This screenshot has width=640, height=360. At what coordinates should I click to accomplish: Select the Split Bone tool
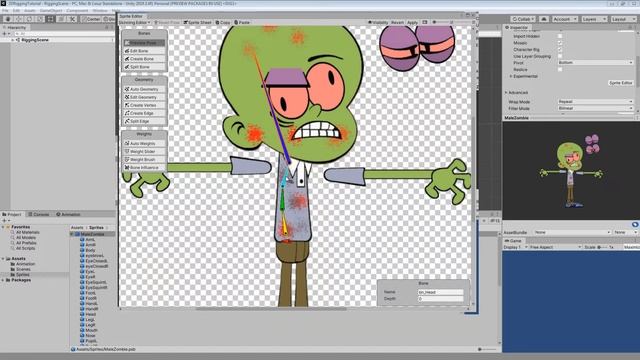coord(144,67)
